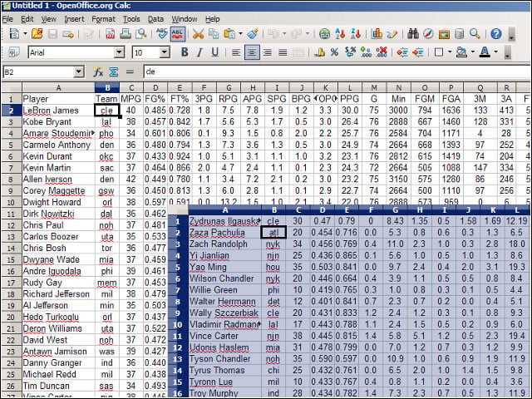This screenshot has height=399, width=532.
Task: Open the Name Box B2 dropdown
Action: pyautogui.click(x=78, y=71)
